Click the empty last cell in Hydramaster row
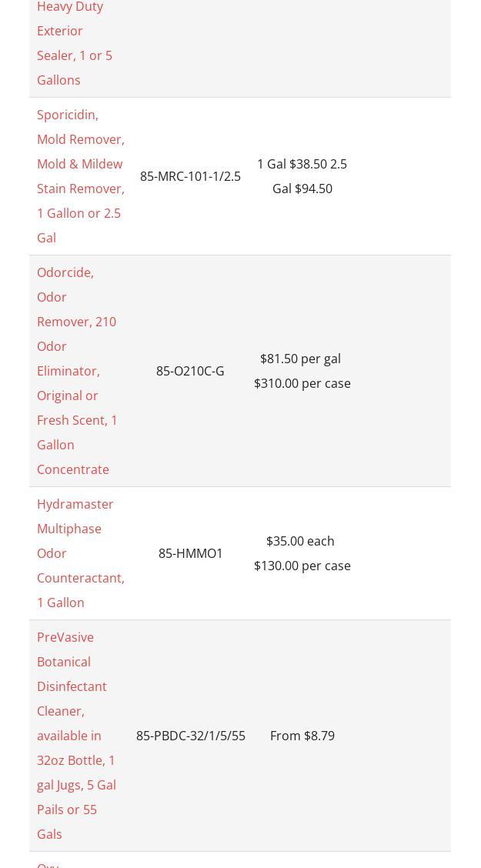Screen dimensions: 481x868 click(405, 553)
